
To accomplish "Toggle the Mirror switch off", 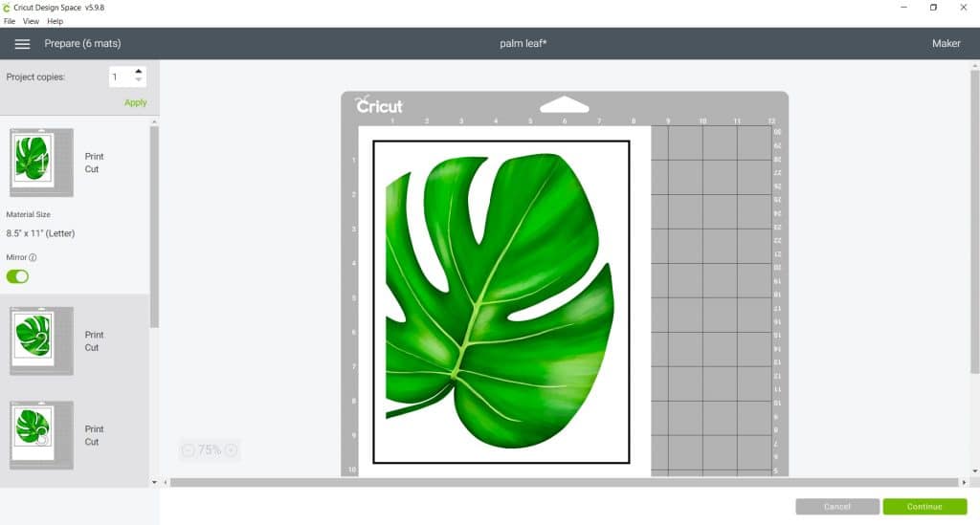I will 17,276.
